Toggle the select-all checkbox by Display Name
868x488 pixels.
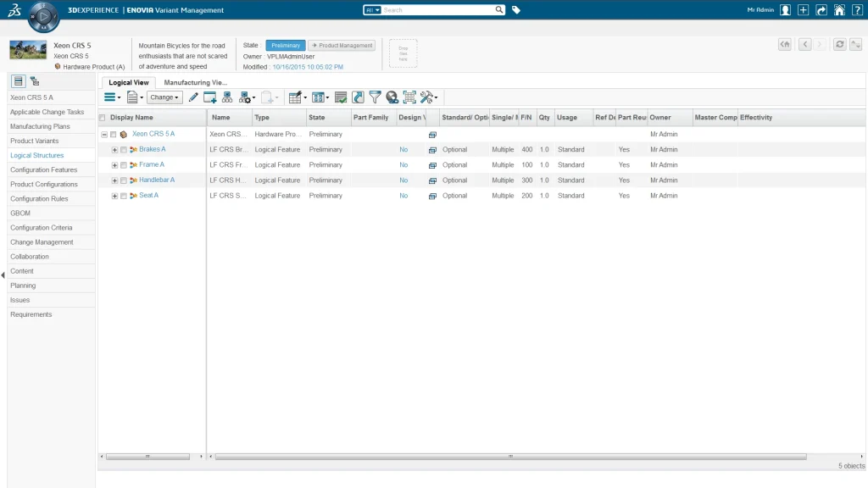[x=103, y=118]
